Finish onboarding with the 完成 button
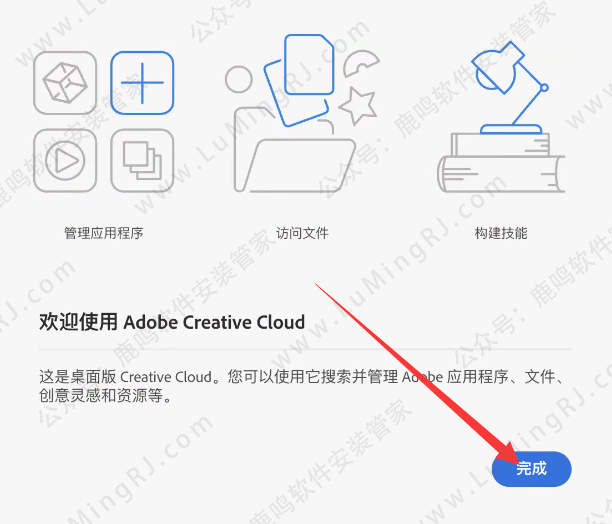 532,469
